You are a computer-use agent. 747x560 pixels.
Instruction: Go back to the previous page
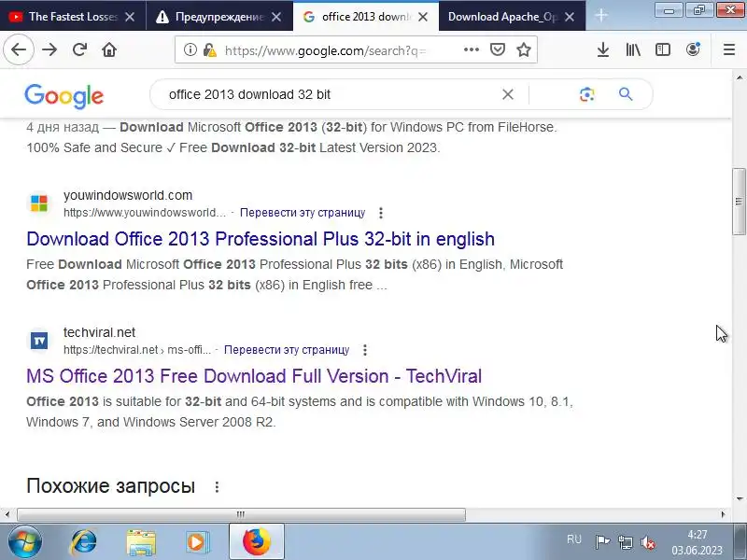coord(19,49)
